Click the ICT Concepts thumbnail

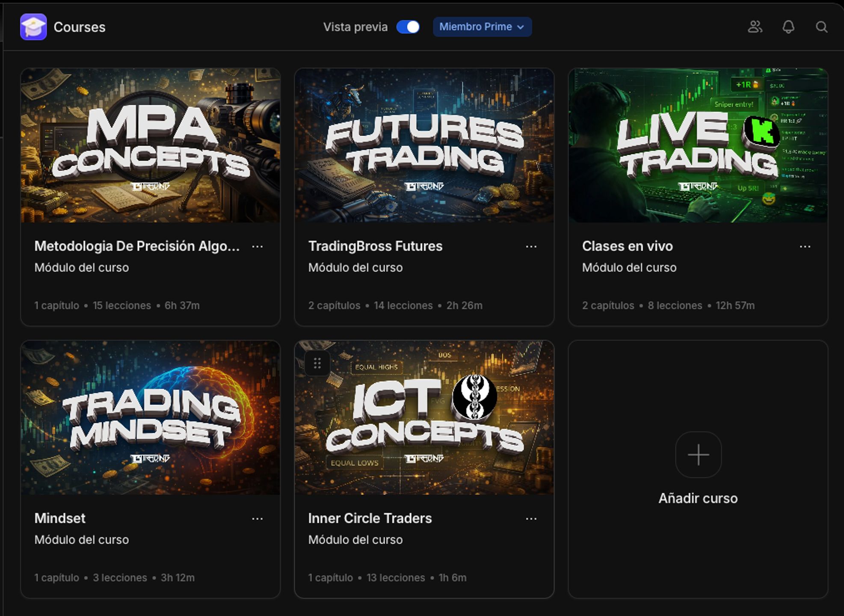point(424,418)
